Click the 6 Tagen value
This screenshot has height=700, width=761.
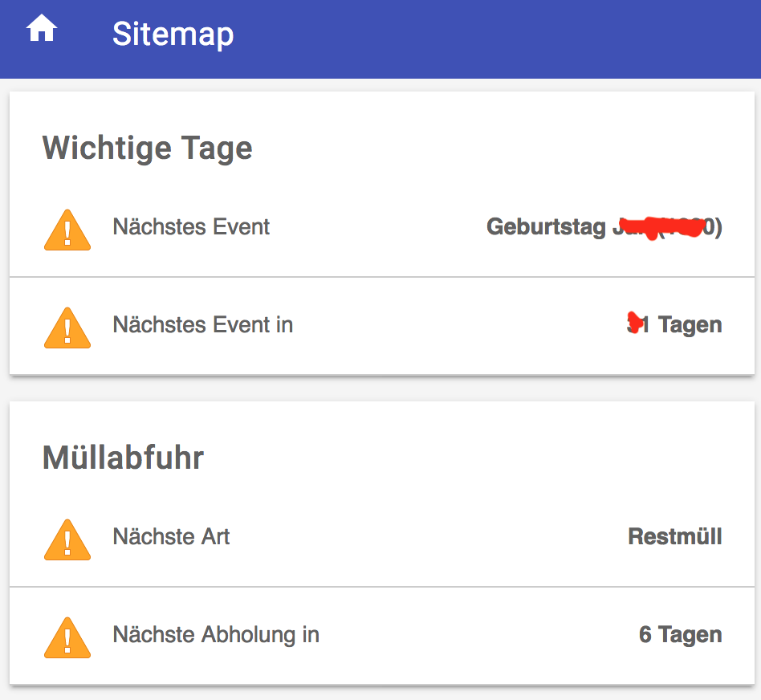(681, 634)
